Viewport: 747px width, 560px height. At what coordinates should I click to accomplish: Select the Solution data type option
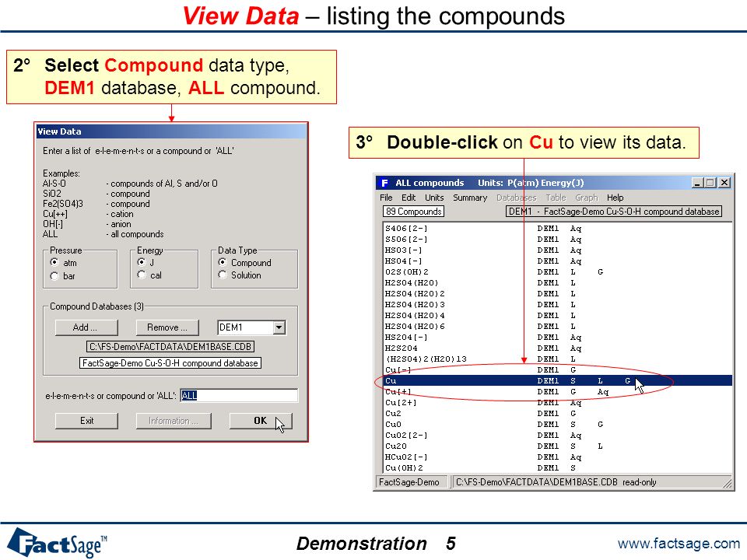click(x=223, y=275)
